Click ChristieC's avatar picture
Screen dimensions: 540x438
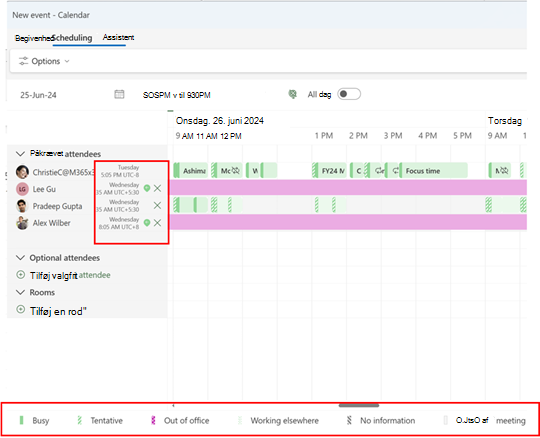[22, 171]
